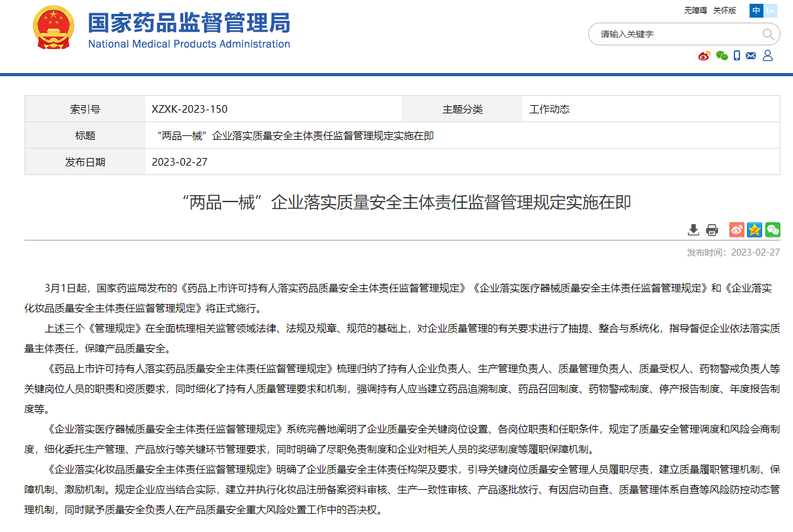Screen dimensions: 793x532
Task: Open the mobile app icon in header
Action: pyautogui.click(x=736, y=56)
